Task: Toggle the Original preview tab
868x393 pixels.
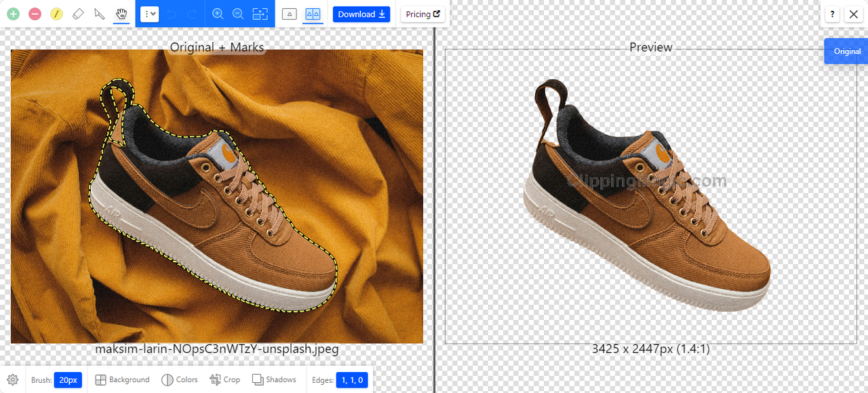Action: pyautogui.click(x=846, y=51)
